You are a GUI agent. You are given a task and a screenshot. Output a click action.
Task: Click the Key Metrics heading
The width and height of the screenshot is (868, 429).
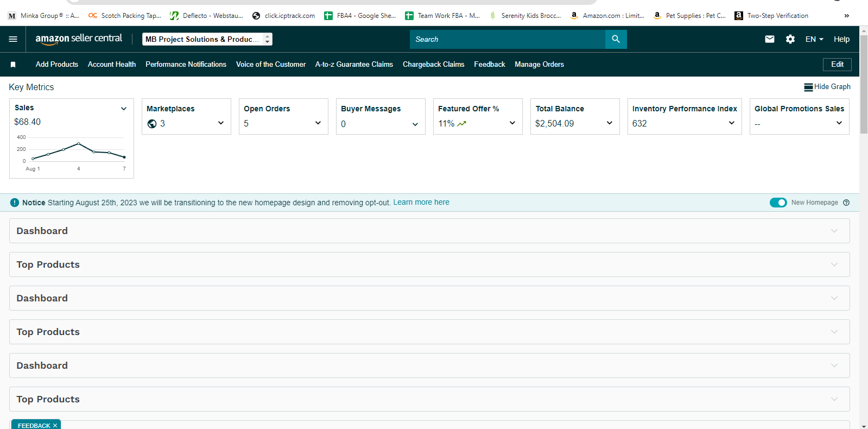pyautogui.click(x=31, y=87)
